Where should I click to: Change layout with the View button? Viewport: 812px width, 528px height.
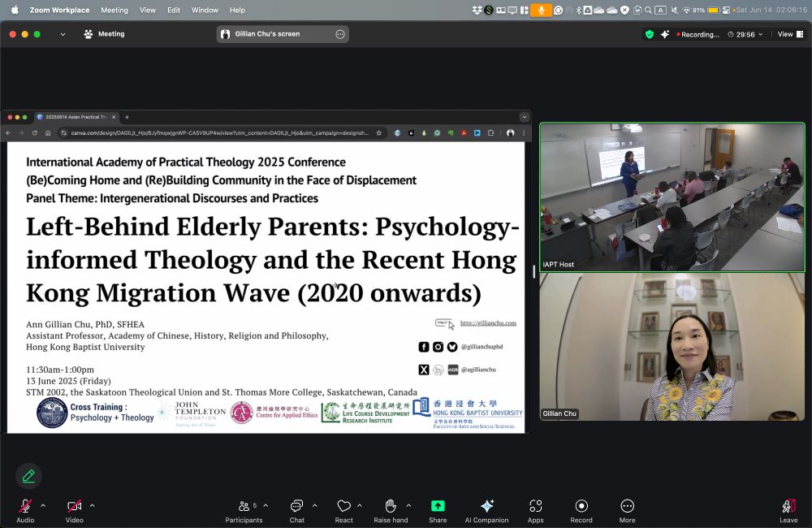[790, 34]
